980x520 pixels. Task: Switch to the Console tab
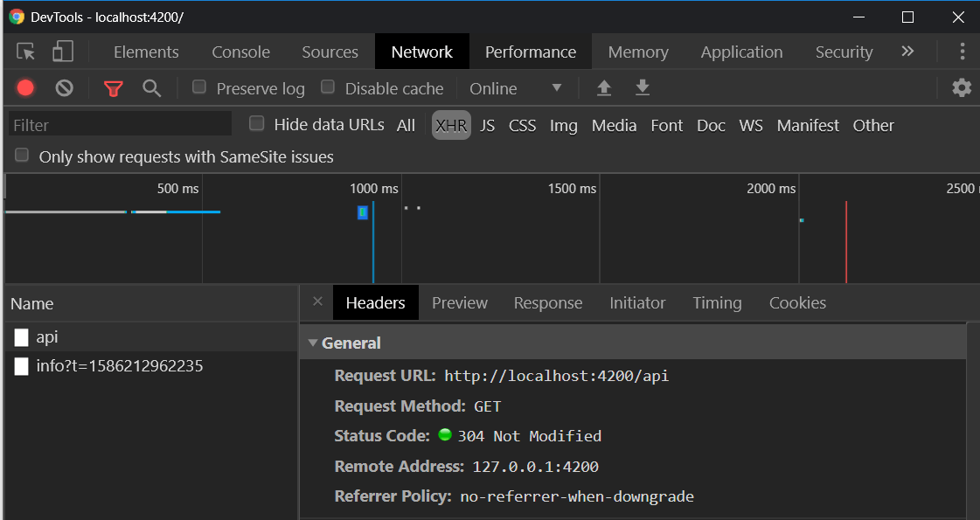(x=240, y=52)
